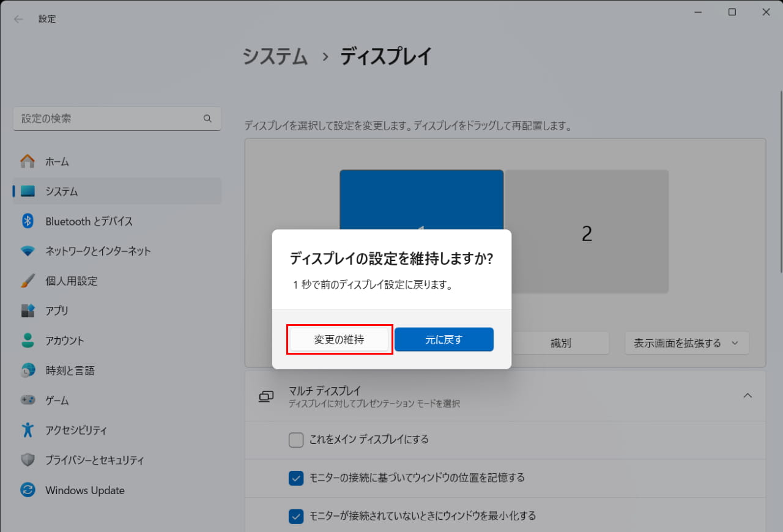
Task: Open the 表示画面を拡張する dropdown
Action: (x=686, y=343)
